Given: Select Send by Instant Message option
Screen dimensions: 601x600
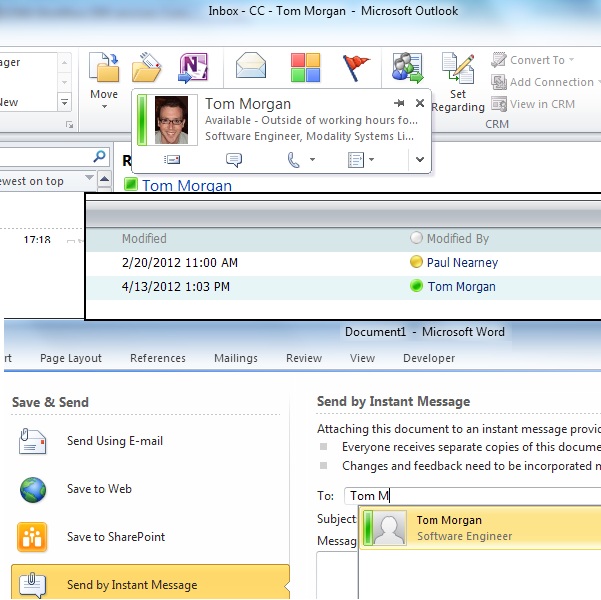Looking at the screenshot, I should (150, 583).
